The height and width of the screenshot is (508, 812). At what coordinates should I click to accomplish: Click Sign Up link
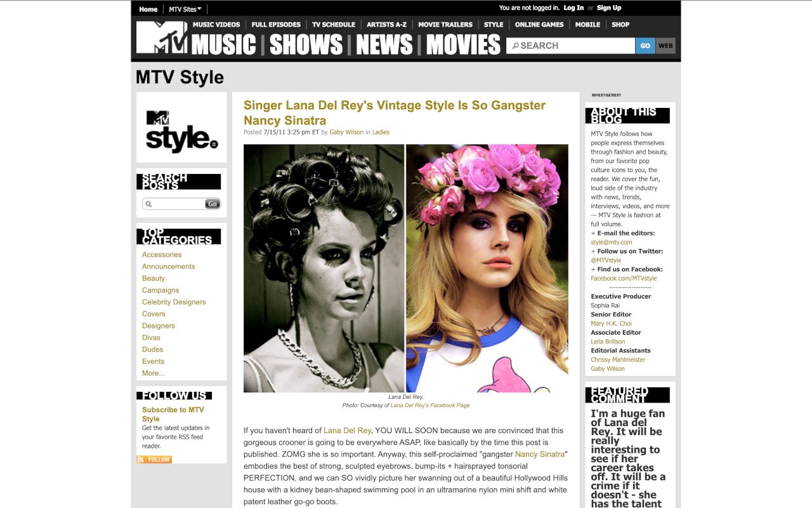(x=609, y=8)
